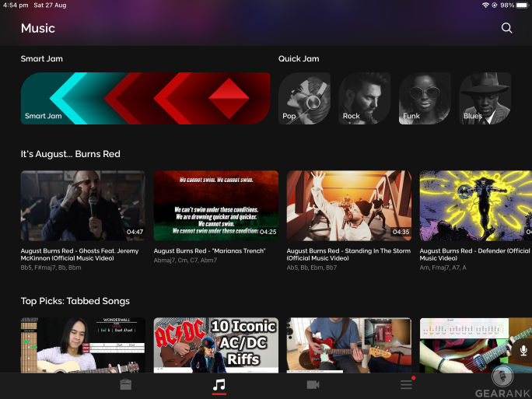Open the hamburger menu tab
The image size is (532, 399).
[406, 385]
